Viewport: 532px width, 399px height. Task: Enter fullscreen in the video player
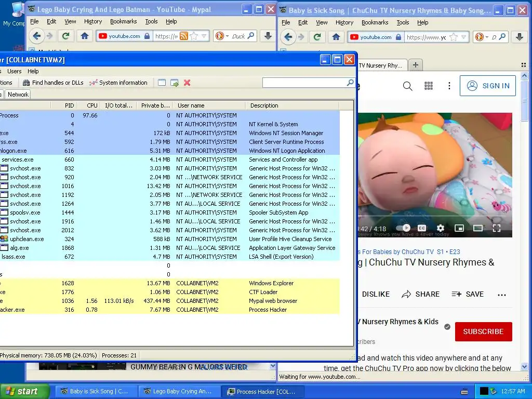click(496, 228)
